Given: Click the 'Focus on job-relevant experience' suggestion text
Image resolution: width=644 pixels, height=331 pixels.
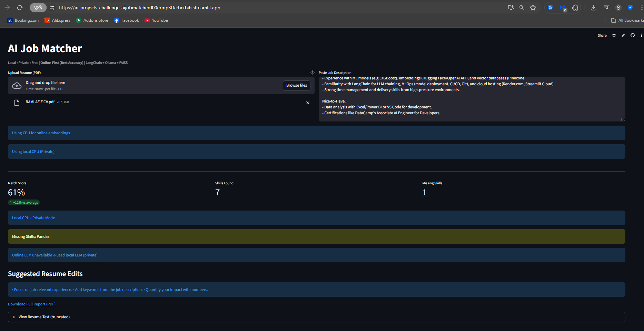Looking at the screenshot, I should (x=110, y=290).
